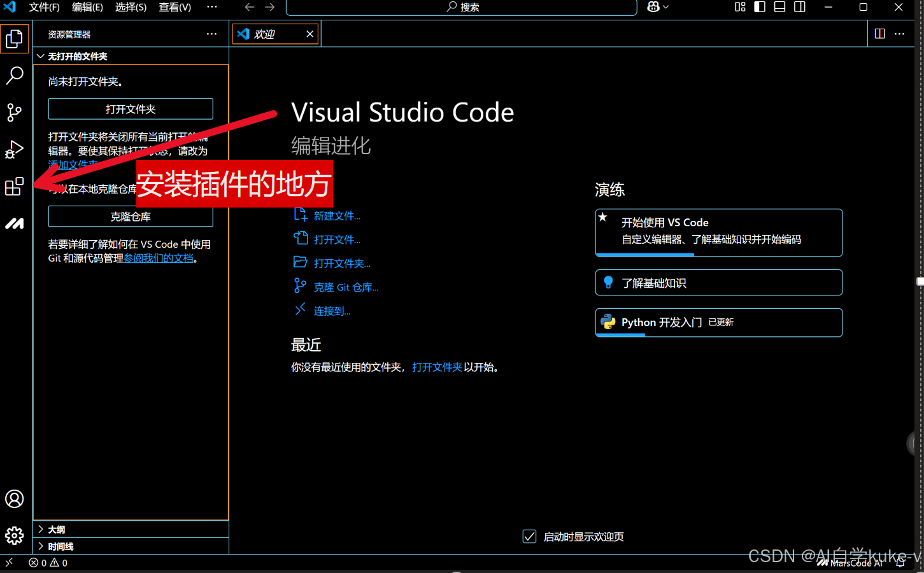
Task: Open the Manage gear icon
Action: click(15, 535)
